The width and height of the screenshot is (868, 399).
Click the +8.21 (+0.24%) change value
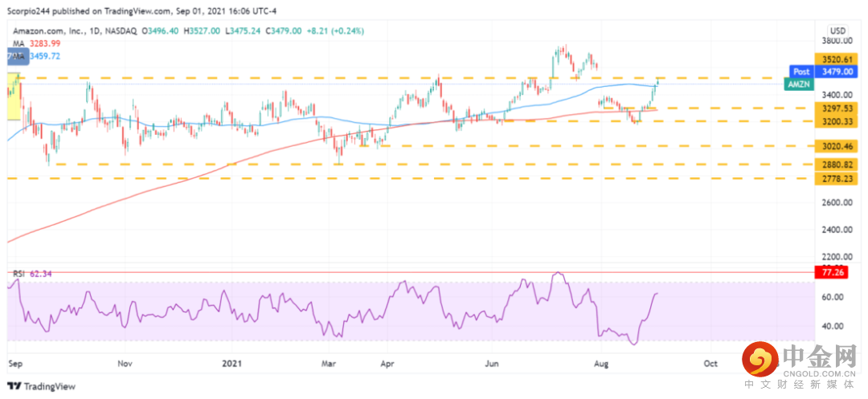click(x=335, y=31)
